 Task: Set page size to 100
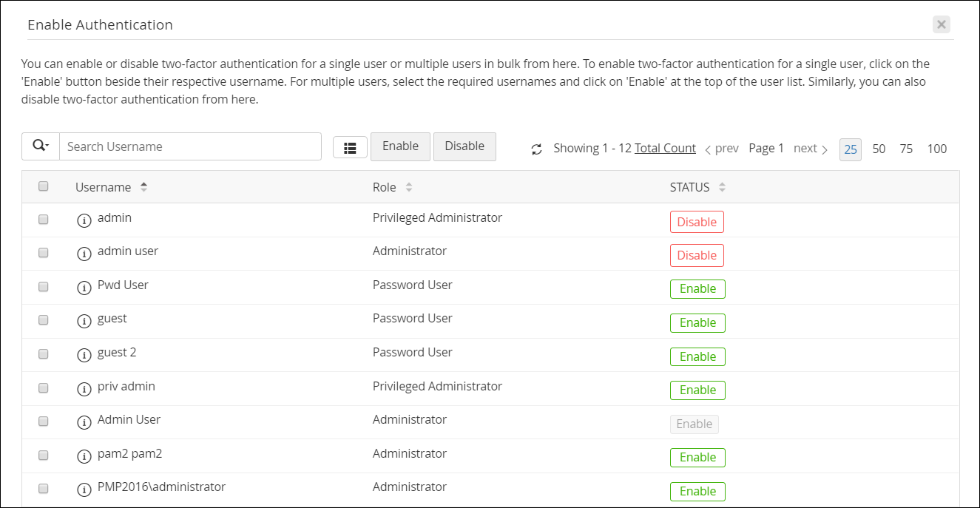(x=936, y=149)
